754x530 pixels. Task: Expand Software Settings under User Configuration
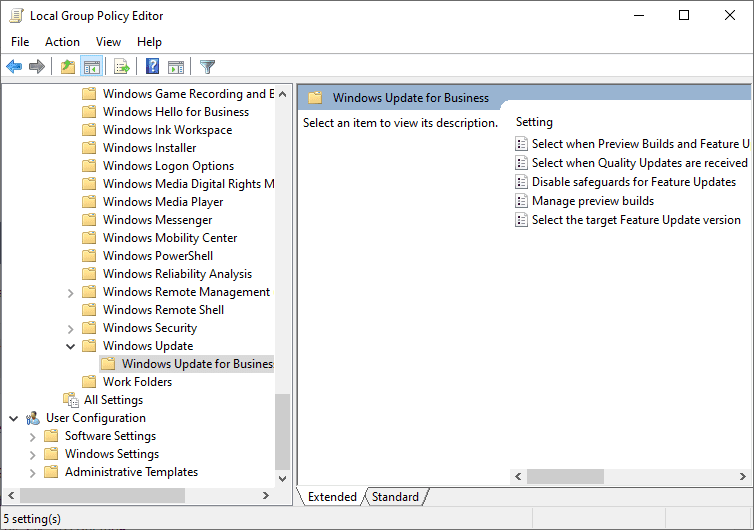(x=33, y=437)
